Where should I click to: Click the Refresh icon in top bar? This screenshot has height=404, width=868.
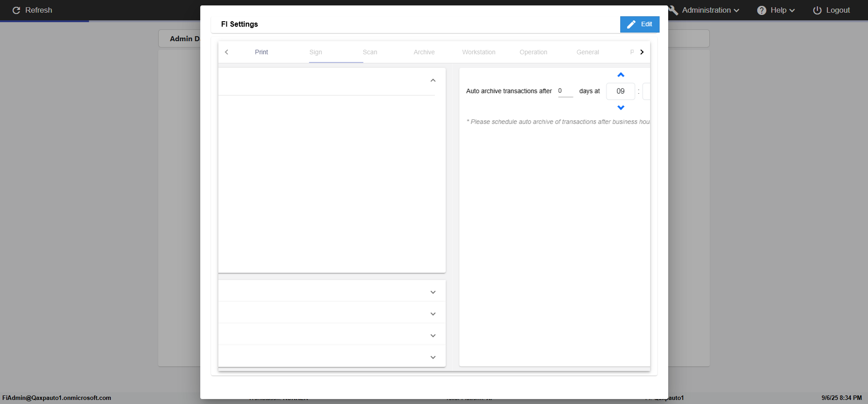(16, 10)
